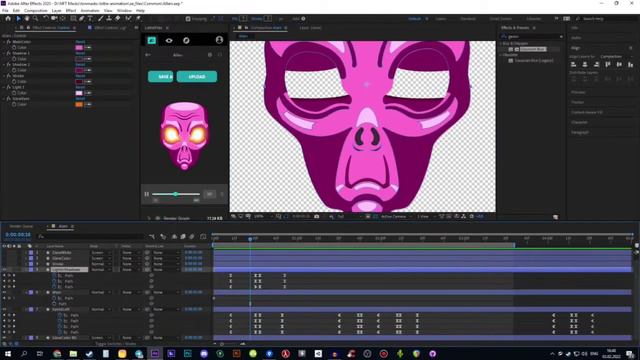
Task: Click the LottieFiles UPLOAD button
Action: [197, 77]
